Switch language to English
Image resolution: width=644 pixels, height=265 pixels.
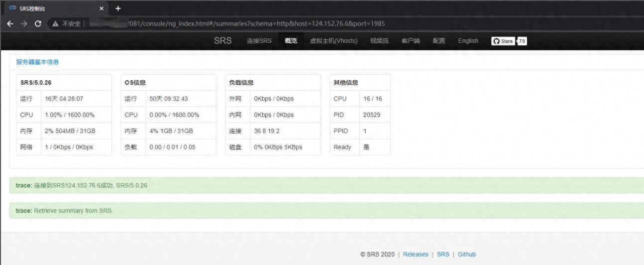pos(468,41)
